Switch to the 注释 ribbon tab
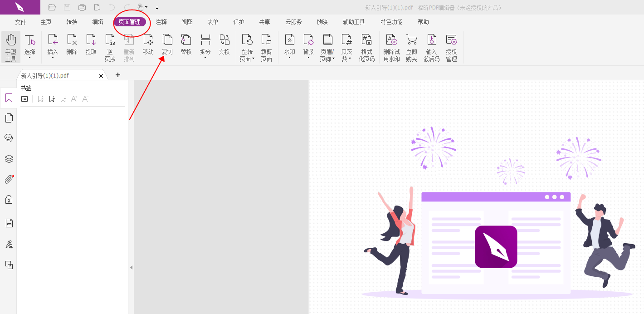Viewport: 644px width, 314px height. pos(161,22)
